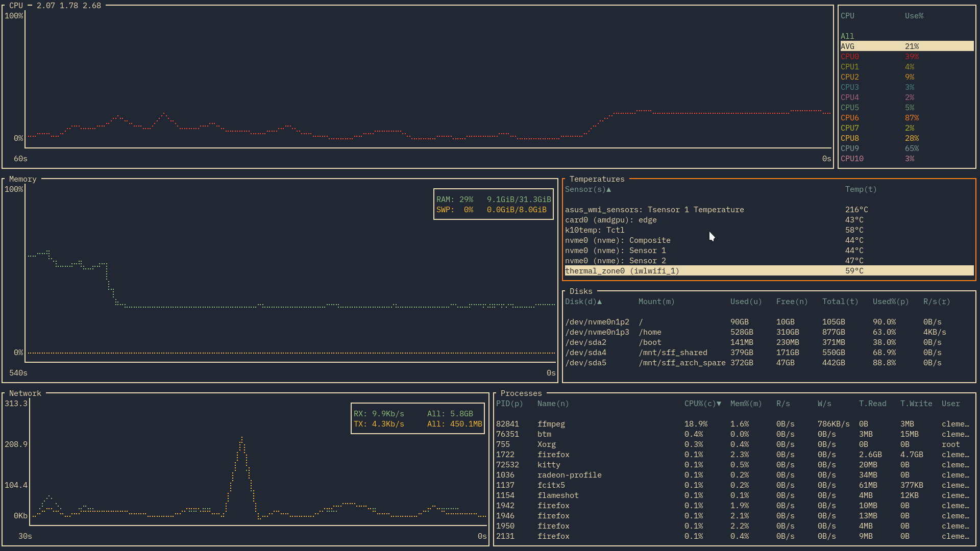Focus the Disks widget title

pos(581,291)
